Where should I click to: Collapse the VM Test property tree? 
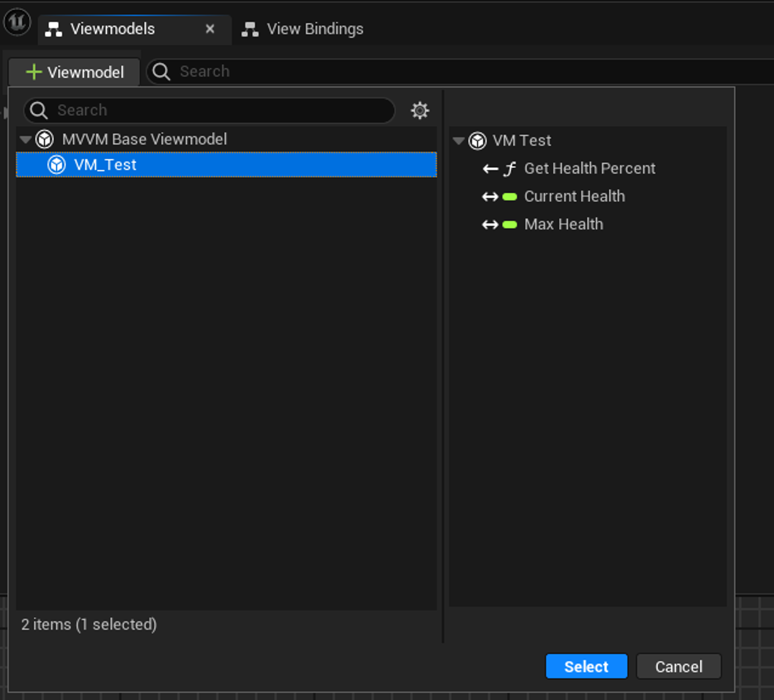pos(459,141)
